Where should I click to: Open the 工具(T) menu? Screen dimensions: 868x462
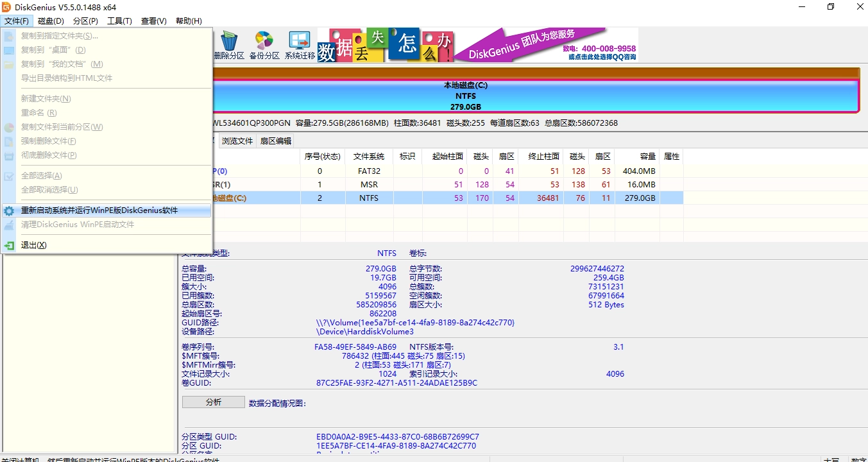pyautogui.click(x=119, y=21)
